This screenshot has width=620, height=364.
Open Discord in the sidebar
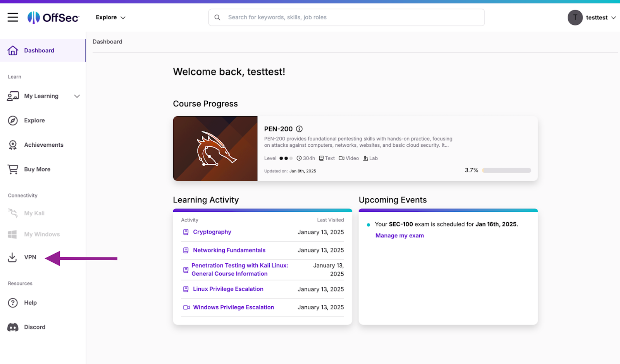coord(34,327)
